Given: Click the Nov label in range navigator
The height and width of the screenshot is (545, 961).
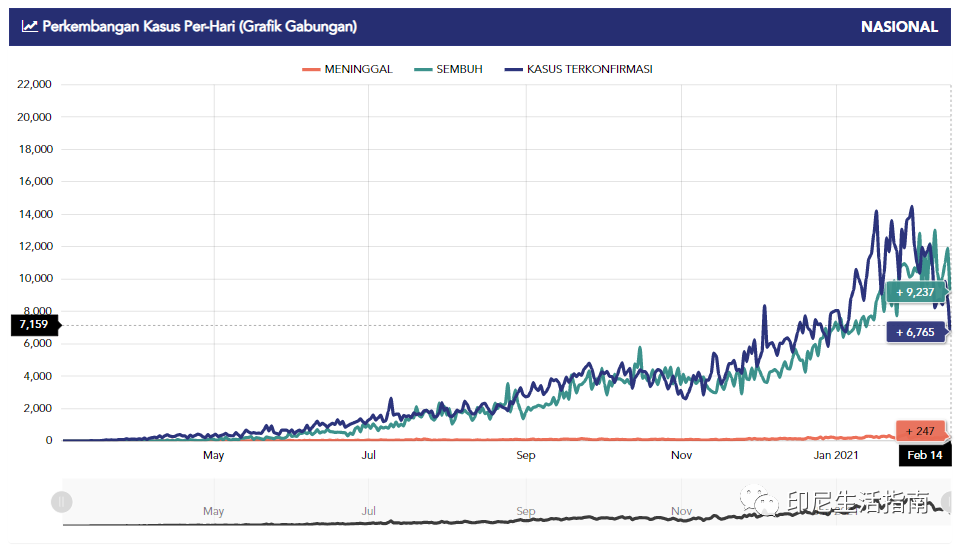Looking at the screenshot, I should 682,511.
